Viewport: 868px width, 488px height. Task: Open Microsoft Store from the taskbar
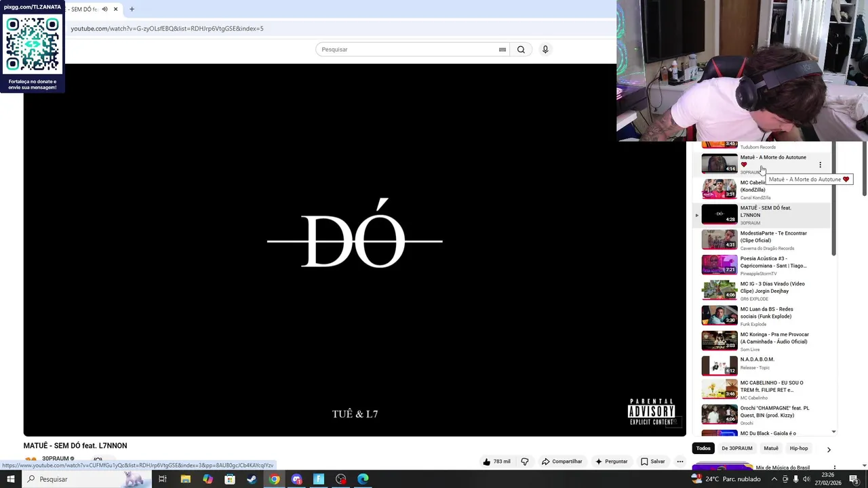click(x=230, y=479)
